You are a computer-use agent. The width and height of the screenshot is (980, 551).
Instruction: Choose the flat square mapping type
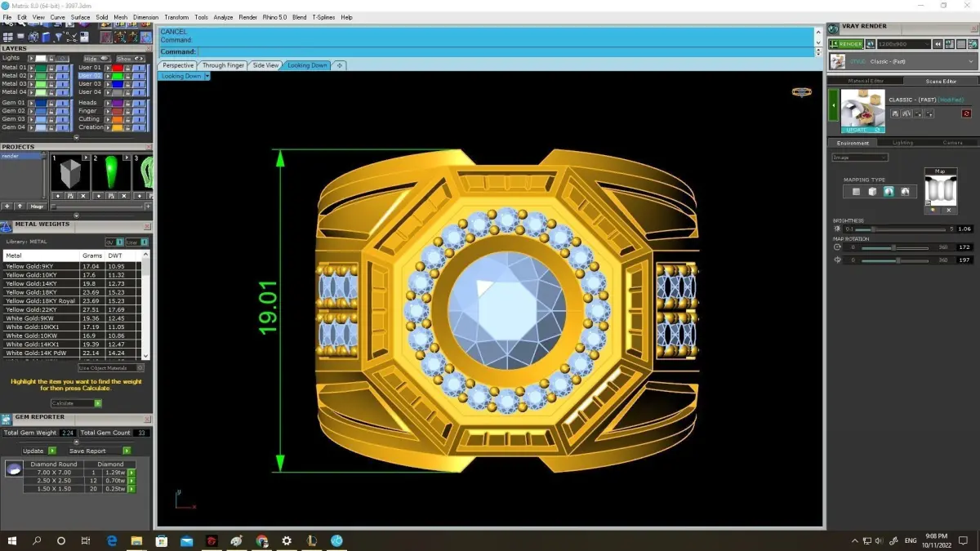856,192
